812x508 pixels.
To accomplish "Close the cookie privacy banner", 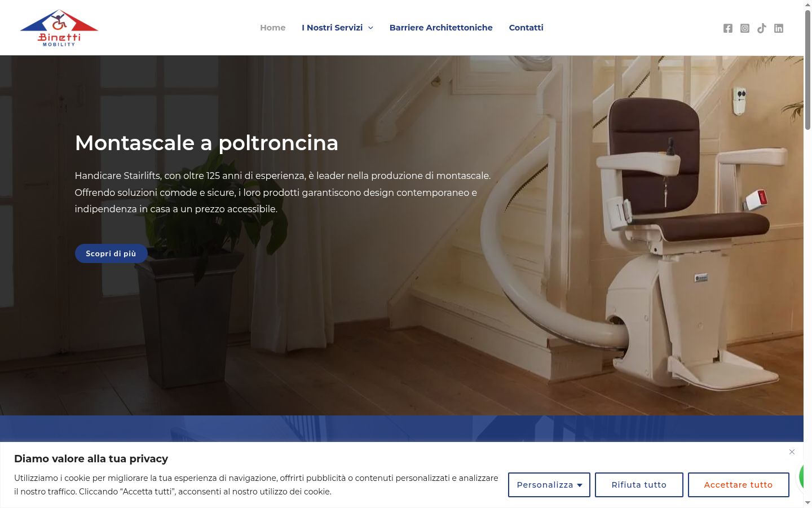I will [x=792, y=452].
